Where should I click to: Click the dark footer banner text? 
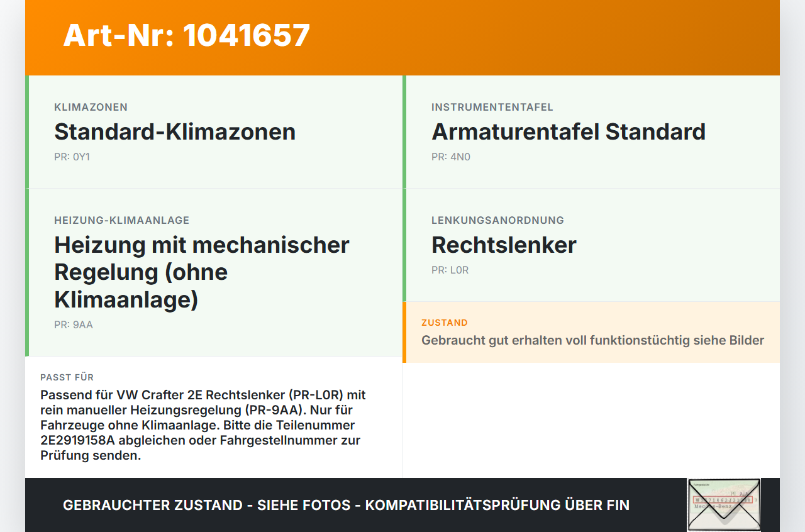tap(346, 505)
